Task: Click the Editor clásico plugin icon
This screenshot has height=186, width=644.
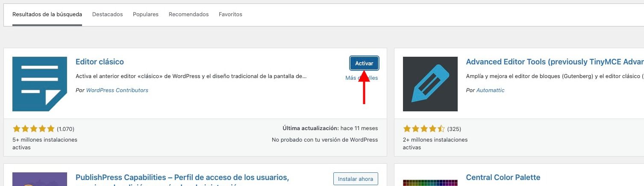Action: (x=40, y=84)
